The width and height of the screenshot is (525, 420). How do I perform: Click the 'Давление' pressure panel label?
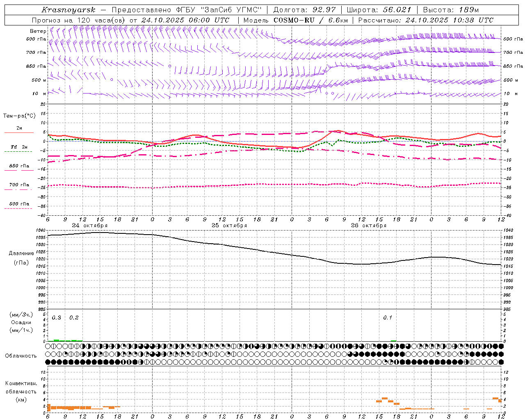[21, 253]
